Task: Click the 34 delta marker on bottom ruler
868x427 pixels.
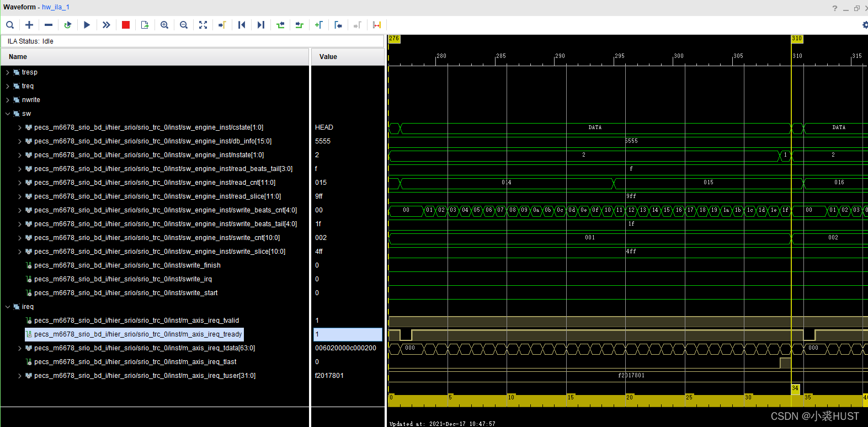Action: [x=795, y=388]
